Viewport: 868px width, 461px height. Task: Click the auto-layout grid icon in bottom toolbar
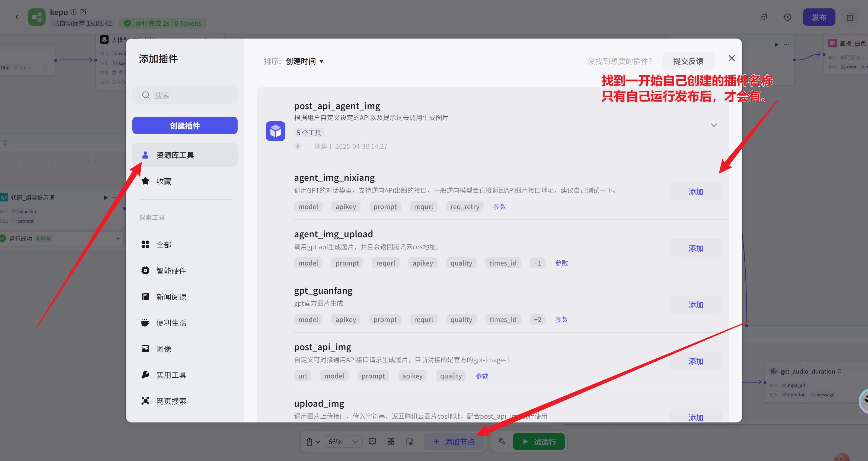tap(391, 441)
